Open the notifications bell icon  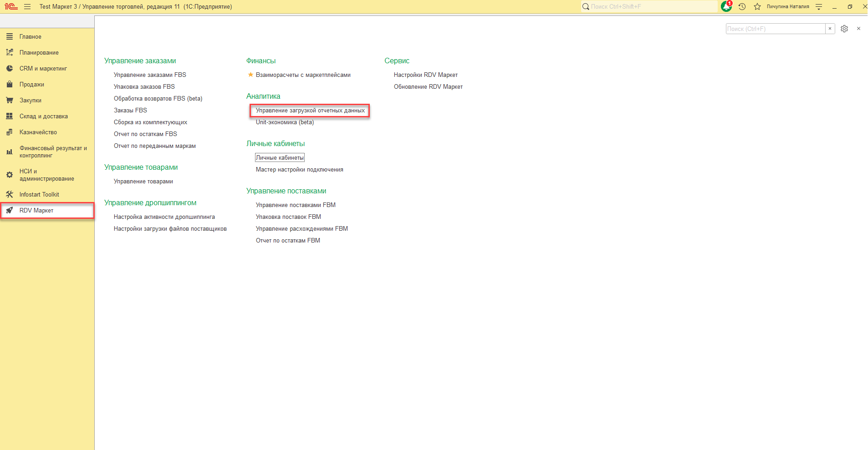[x=726, y=6]
